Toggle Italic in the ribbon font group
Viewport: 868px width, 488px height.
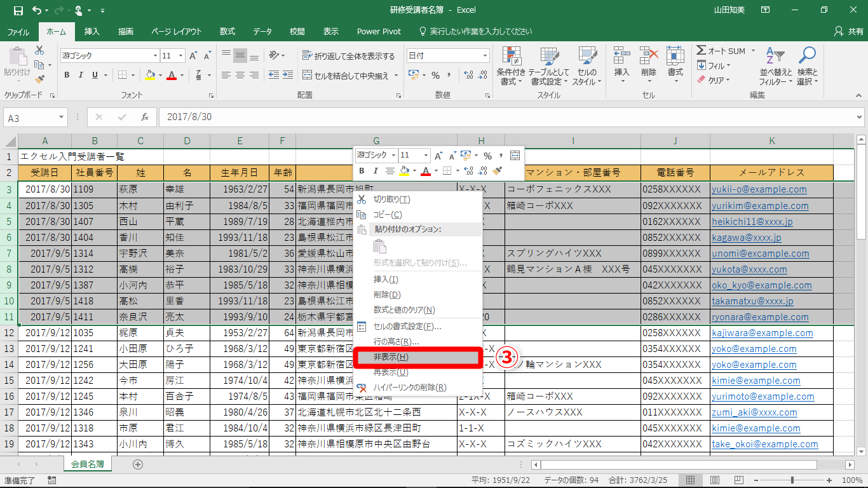[81, 76]
